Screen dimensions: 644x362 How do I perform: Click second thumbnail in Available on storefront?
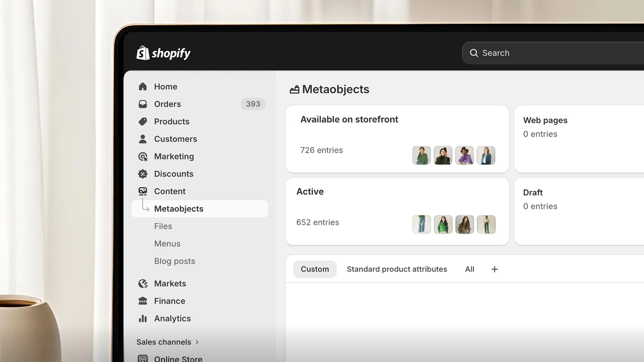point(443,156)
